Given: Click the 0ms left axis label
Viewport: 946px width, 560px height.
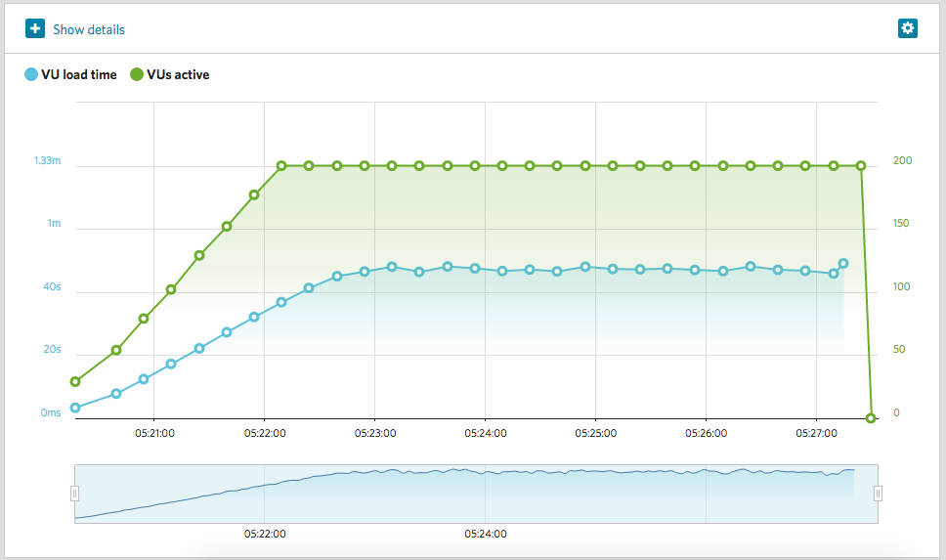Looking at the screenshot, I should [x=51, y=412].
